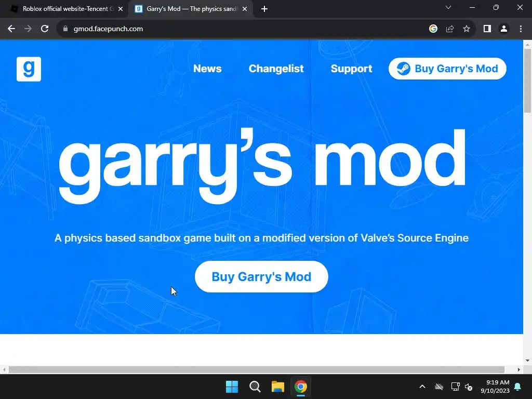Image resolution: width=532 pixels, height=399 pixels.
Task: Switch to the Roblox official website tab
Action: coord(64,9)
